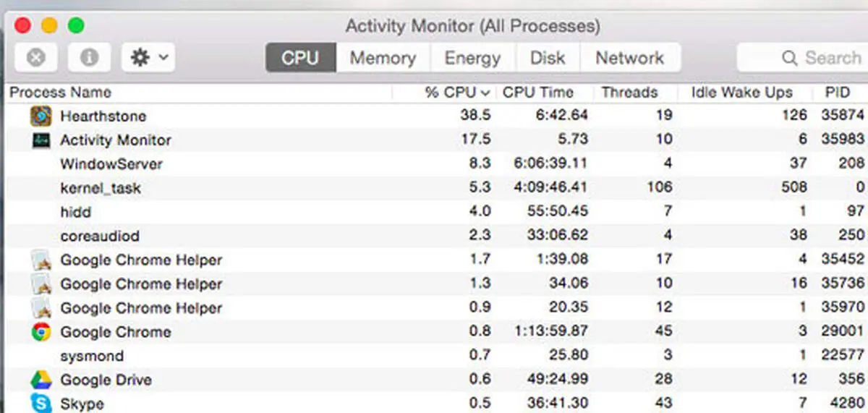
Task: Select the Activity Monitor process icon
Action: tap(41, 140)
